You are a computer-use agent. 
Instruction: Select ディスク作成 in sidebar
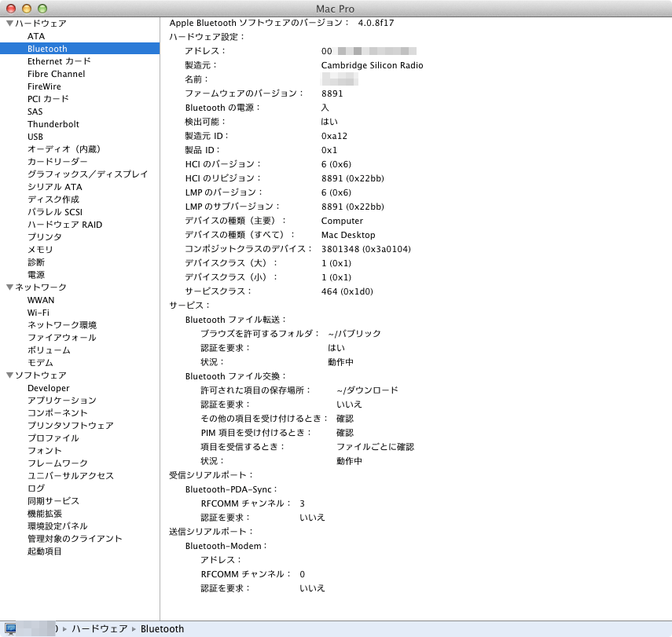(x=53, y=200)
